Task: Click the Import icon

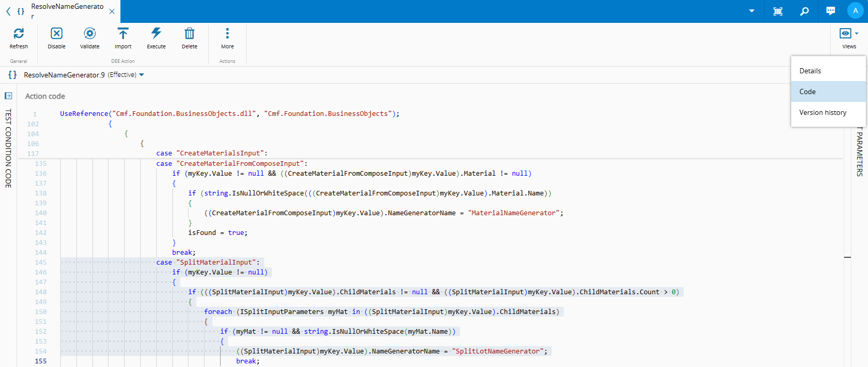Action: coord(123,34)
